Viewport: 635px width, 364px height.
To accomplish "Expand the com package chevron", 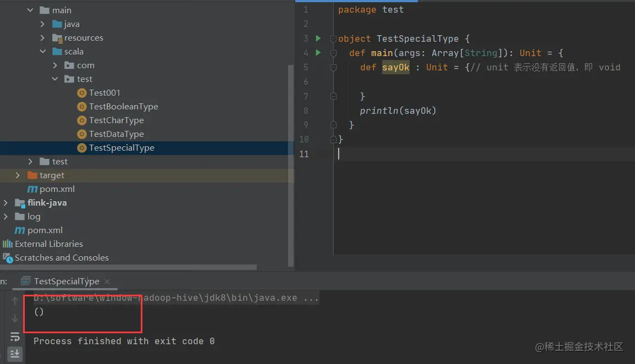I will tap(55, 65).
